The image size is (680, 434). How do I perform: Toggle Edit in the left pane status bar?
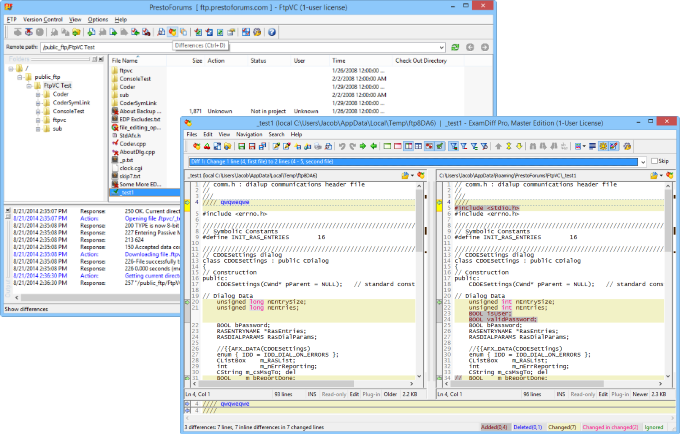(354, 394)
